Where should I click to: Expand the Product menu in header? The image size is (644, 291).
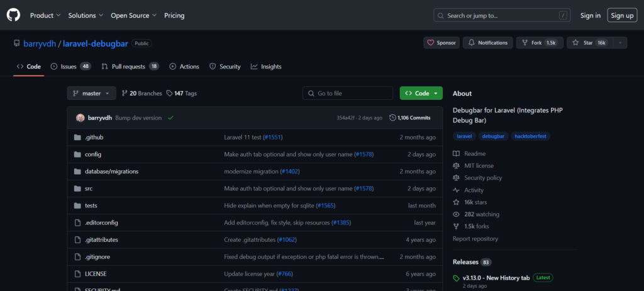click(45, 15)
